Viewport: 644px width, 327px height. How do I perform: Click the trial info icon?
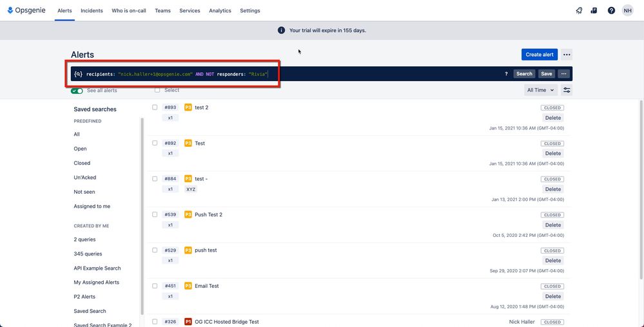click(x=281, y=30)
